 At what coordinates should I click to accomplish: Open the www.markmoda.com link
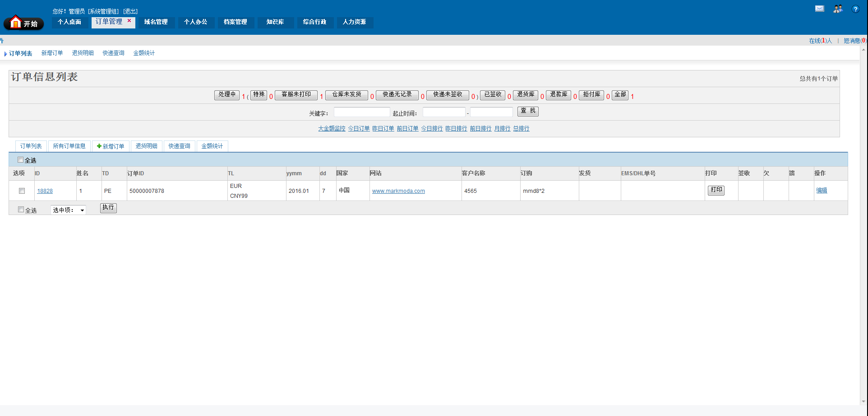click(x=398, y=191)
